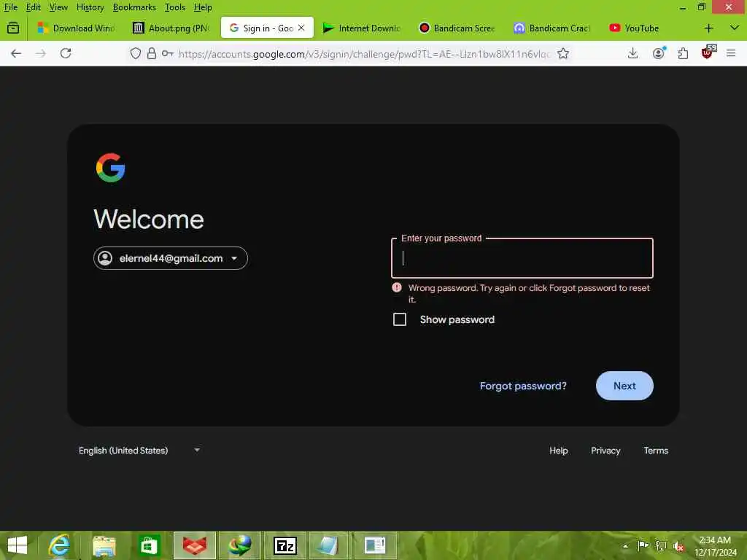Open the History menu
The width and height of the screenshot is (747, 560).
(x=90, y=7)
